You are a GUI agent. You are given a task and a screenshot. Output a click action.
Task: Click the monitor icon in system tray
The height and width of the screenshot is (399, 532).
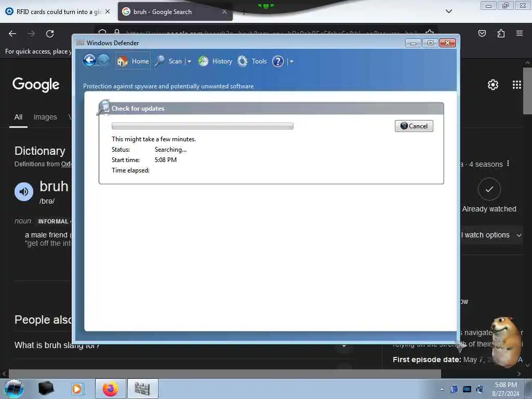467,389
